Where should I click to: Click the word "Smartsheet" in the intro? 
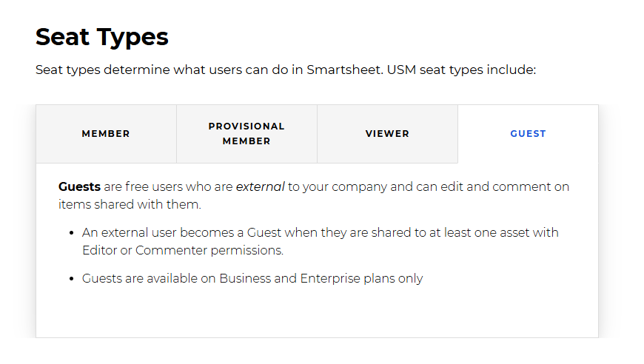point(343,70)
